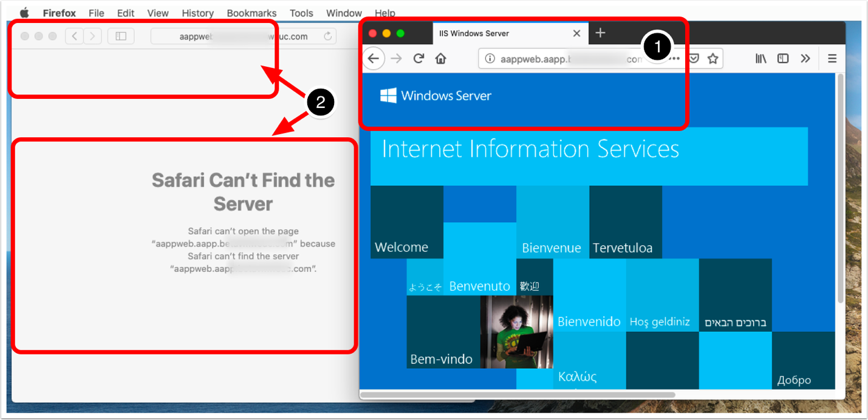Click the Safari sidebar toggle button
This screenshot has width=868, height=420.
click(x=121, y=36)
